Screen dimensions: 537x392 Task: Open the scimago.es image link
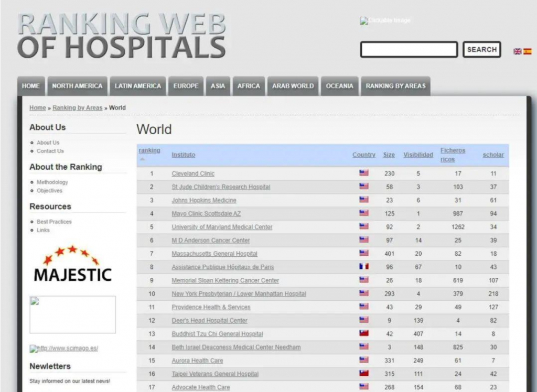click(64, 349)
